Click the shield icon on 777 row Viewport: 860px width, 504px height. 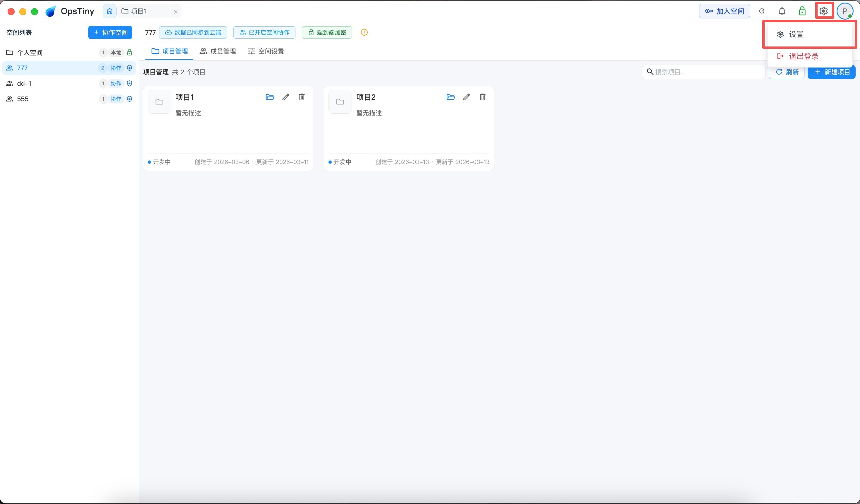[129, 68]
